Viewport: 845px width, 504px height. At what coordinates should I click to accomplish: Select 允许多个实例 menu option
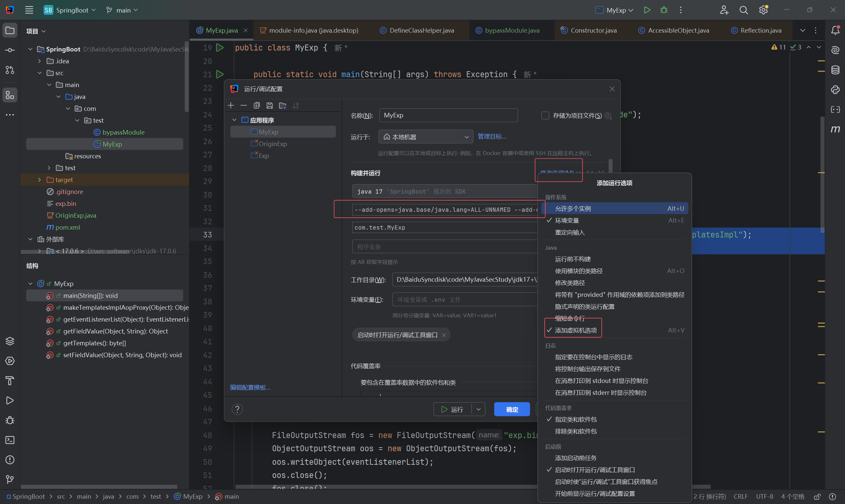pos(573,208)
